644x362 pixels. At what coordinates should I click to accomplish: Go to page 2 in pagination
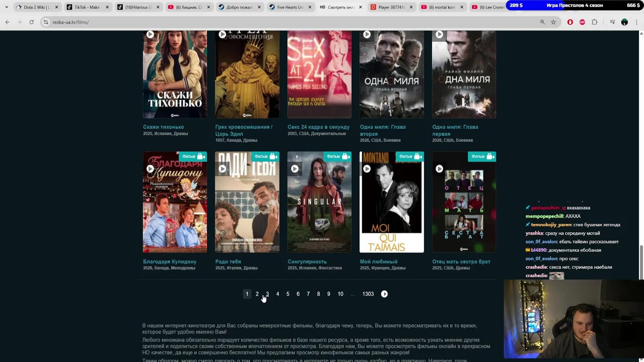point(257,294)
